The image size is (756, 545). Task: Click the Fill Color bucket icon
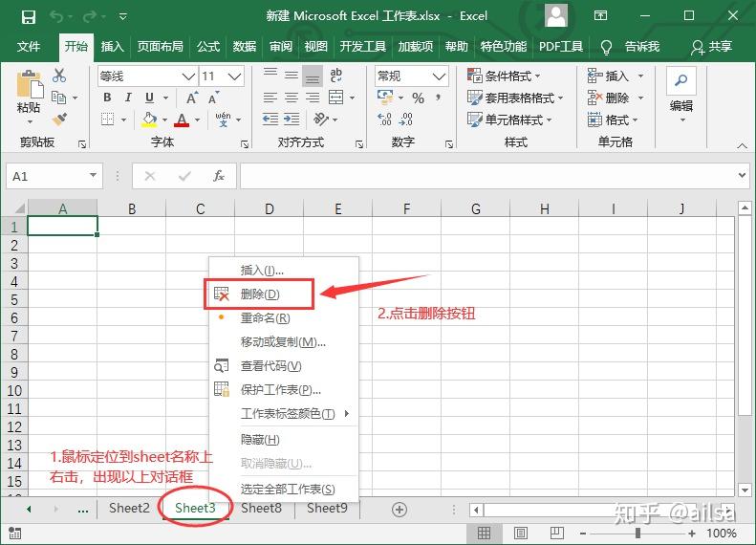149,120
